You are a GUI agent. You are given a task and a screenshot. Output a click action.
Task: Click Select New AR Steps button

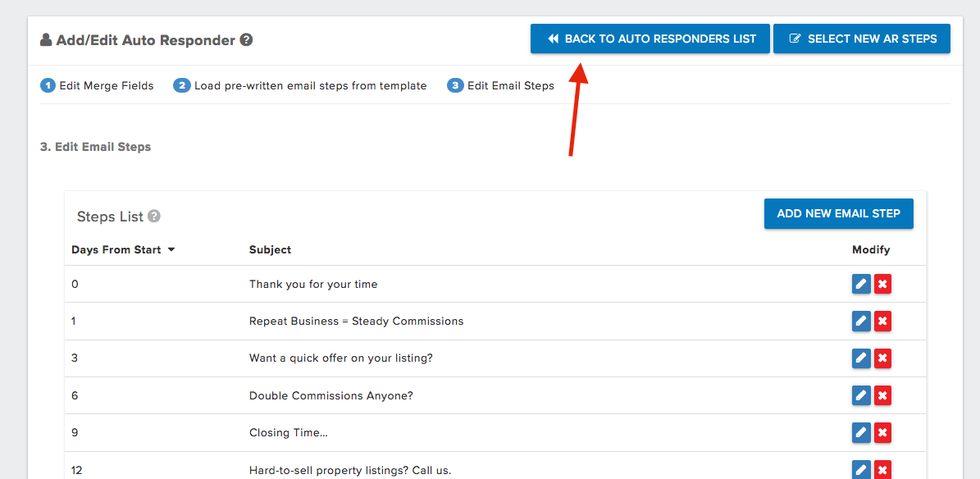[862, 39]
